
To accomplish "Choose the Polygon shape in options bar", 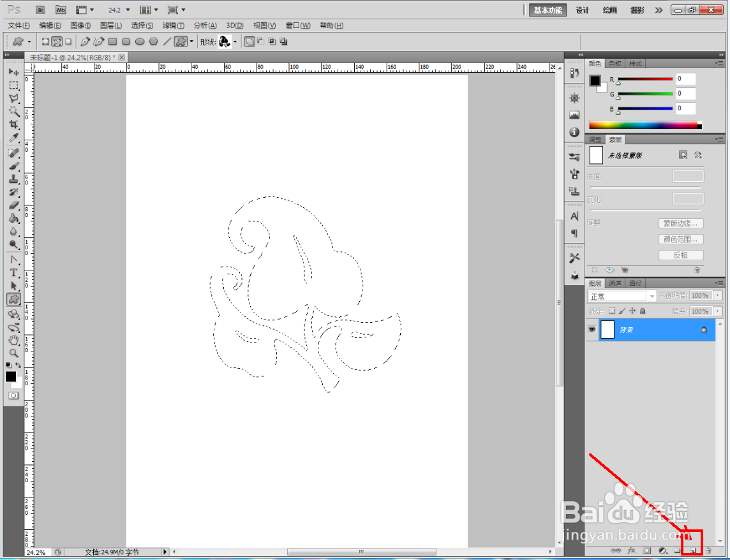I will [153, 42].
